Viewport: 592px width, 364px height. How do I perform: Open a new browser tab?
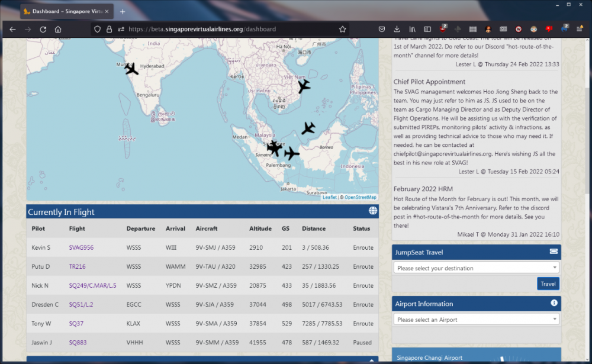[x=123, y=11]
